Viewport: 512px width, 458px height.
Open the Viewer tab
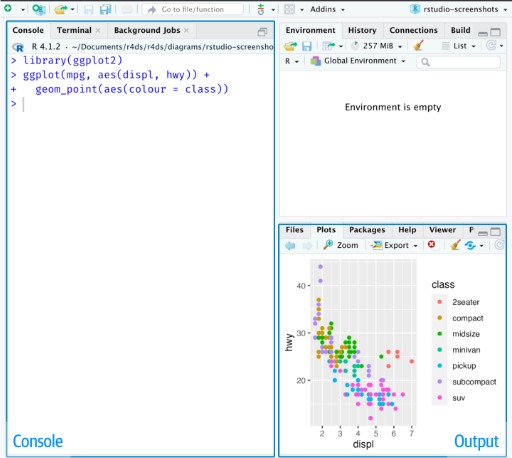pyautogui.click(x=442, y=230)
